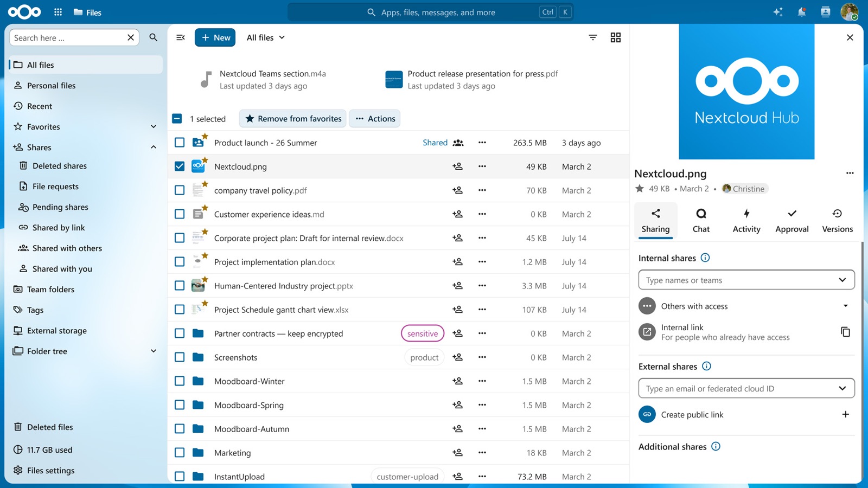Switch to the Versions tab
Screen dimensions: 868x488
tap(838, 221)
